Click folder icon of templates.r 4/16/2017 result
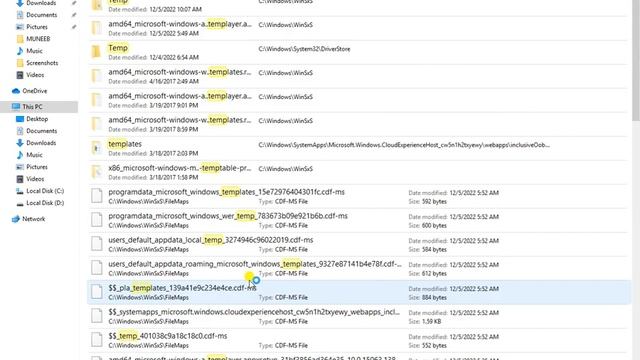The height and width of the screenshot is (360, 640). [96, 76]
